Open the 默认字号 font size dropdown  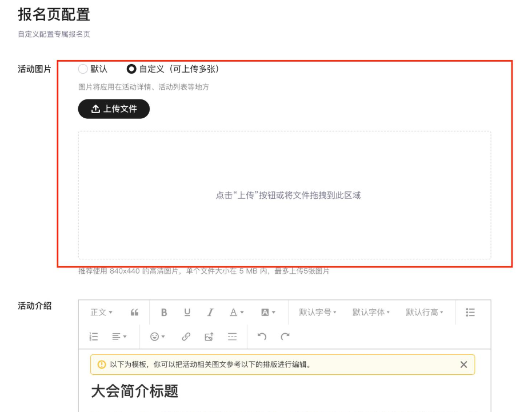pyautogui.click(x=318, y=312)
